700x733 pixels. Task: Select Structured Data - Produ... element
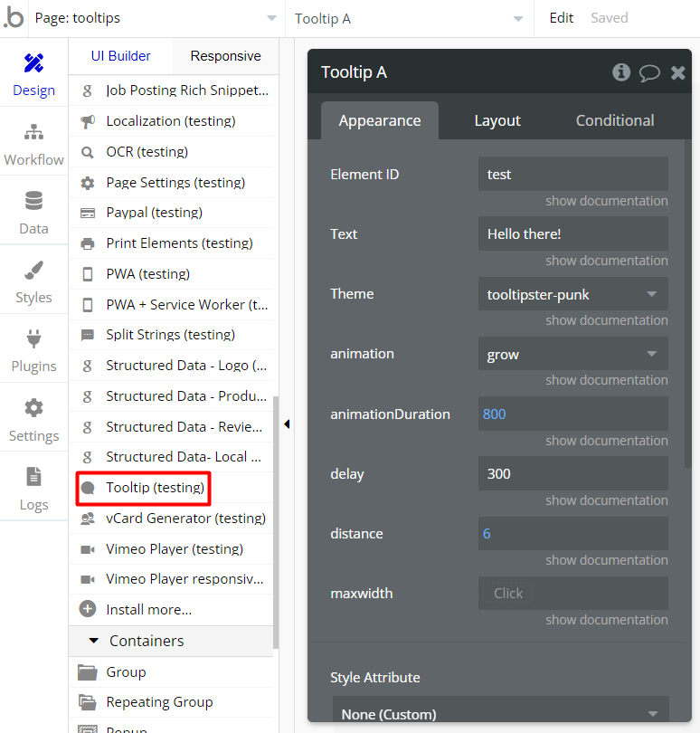171,396
